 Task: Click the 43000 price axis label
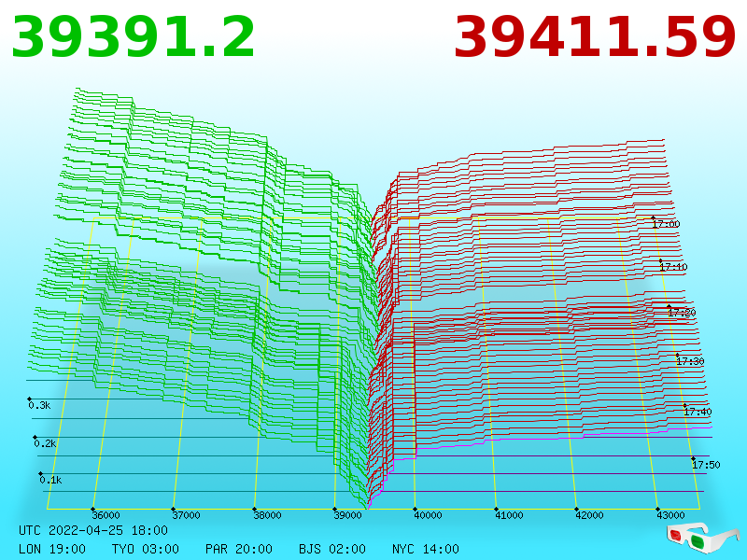pos(670,515)
